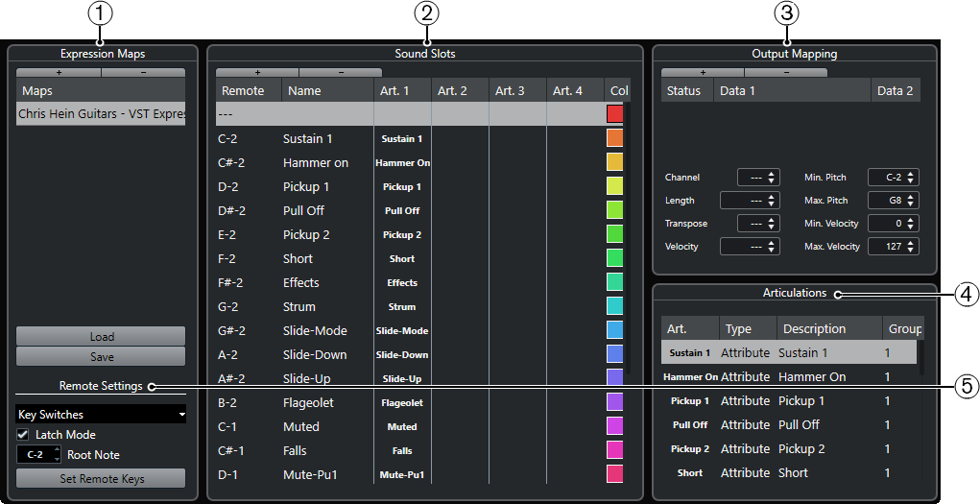
Task: Click color swatch of Flageolet slot
Action: 614,402
